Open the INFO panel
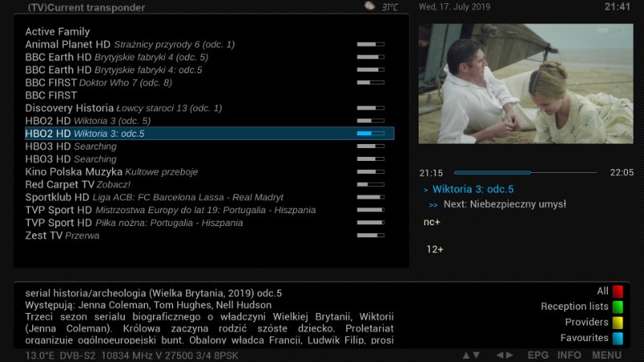Screen dimensions: 644x362 tap(569, 355)
